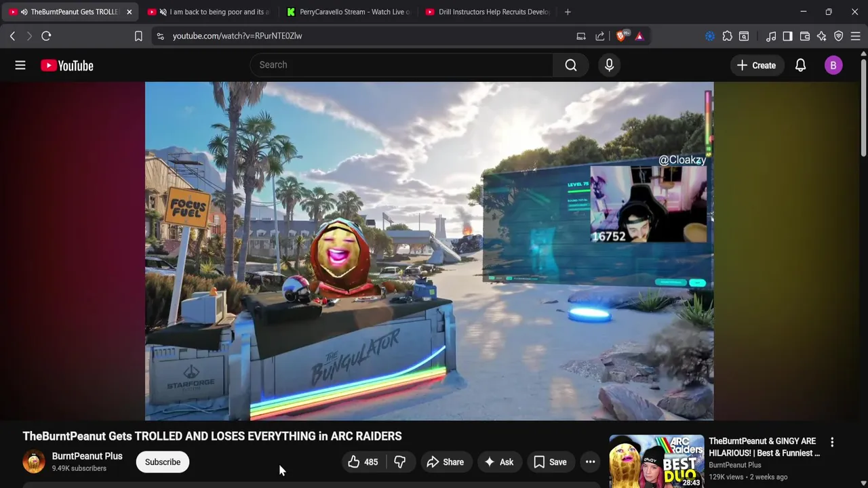Open Brave Shields lion icon

click(x=620, y=36)
